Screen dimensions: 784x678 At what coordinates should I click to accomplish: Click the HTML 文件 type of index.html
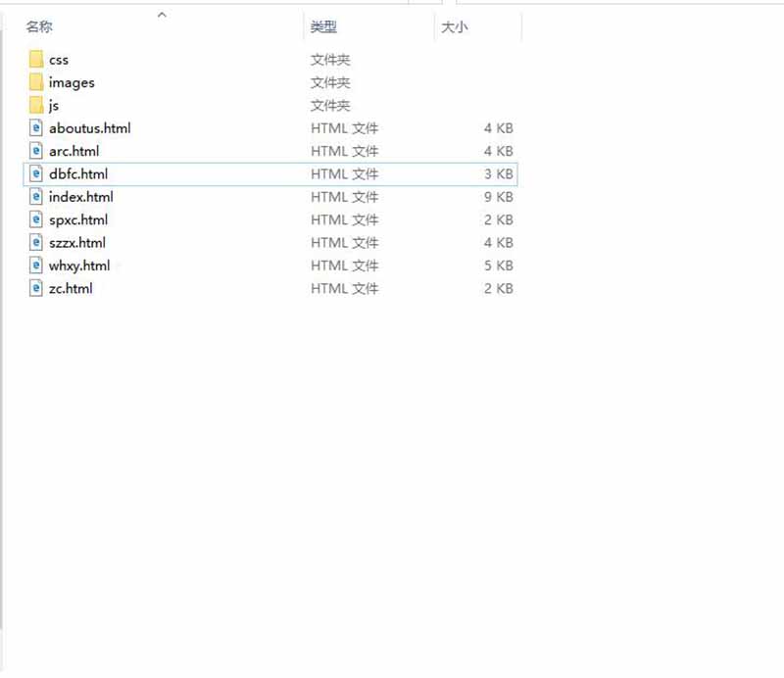(345, 197)
